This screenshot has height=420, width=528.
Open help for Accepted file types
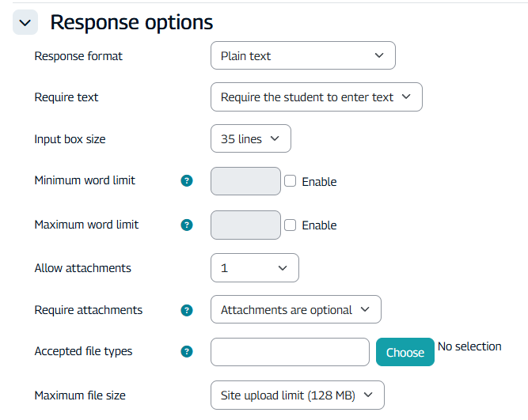tap(187, 352)
